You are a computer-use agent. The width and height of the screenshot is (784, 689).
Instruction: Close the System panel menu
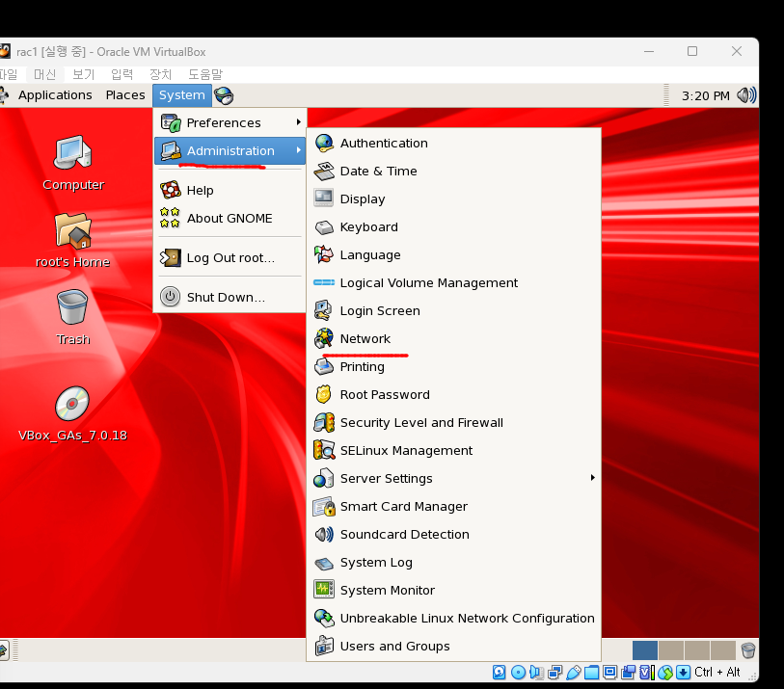tap(182, 95)
